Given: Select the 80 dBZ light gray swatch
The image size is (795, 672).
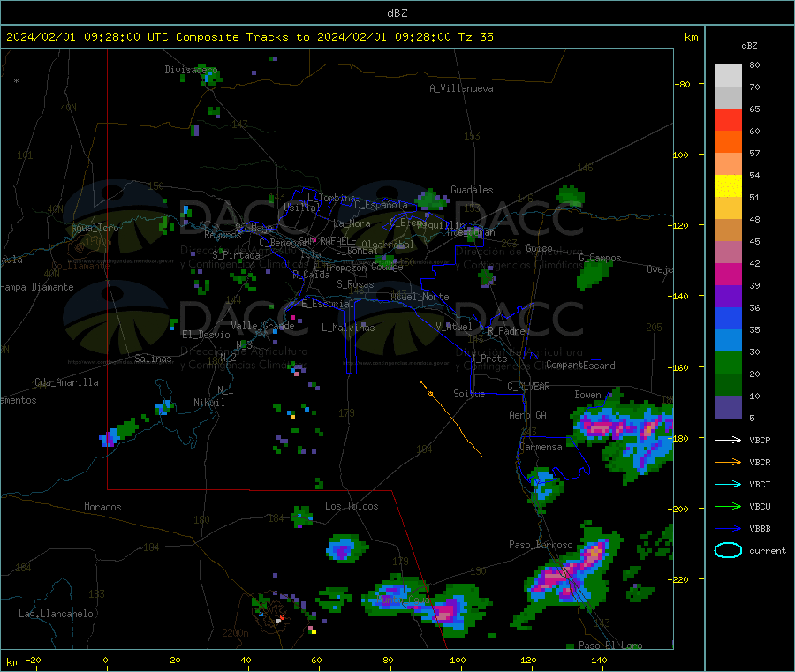Looking at the screenshot, I should click(x=728, y=76).
